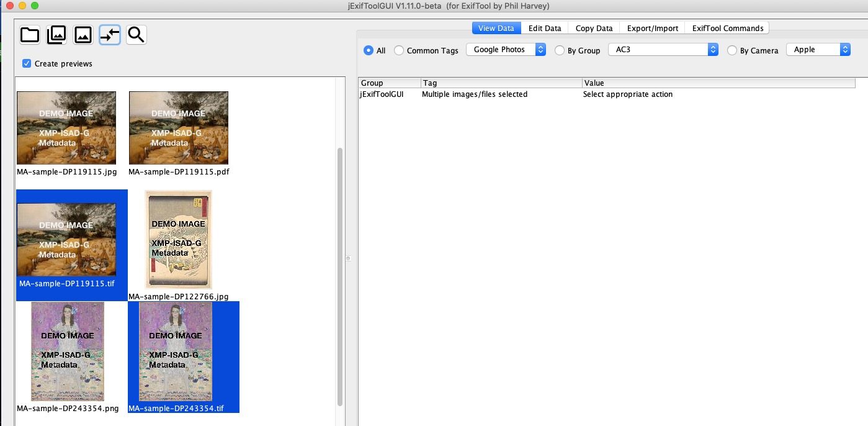Image resolution: width=868 pixels, height=426 pixels.
Task: Select the Common Tags radio button
Action: pyautogui.click(x=399, y=50)
